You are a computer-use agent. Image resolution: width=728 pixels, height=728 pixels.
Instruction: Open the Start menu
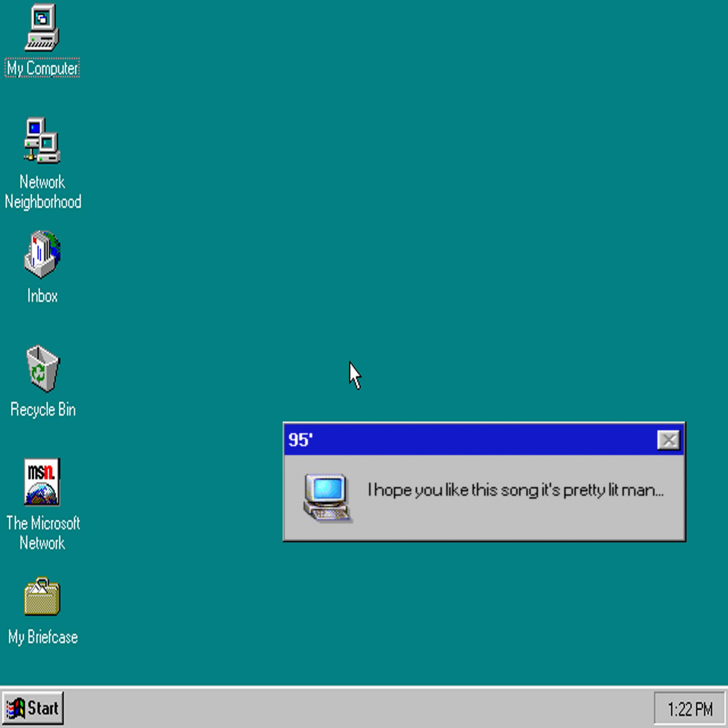click(33, 708)
